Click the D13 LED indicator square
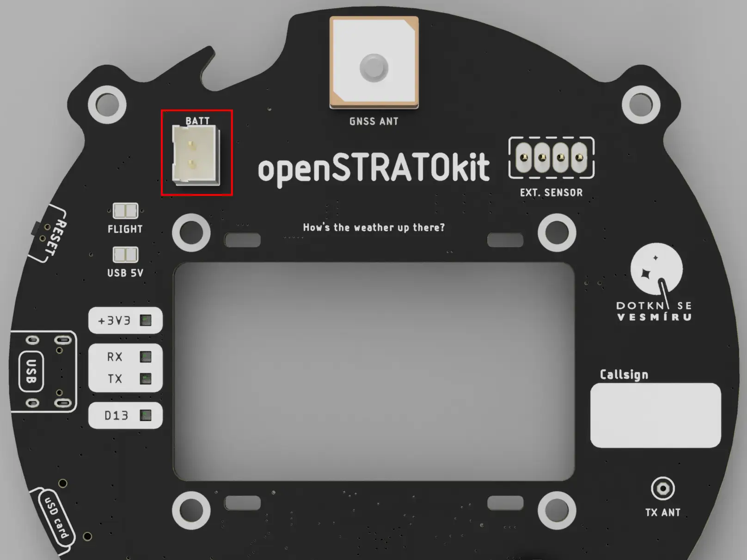747x560 pixels. tap(146, 415)
